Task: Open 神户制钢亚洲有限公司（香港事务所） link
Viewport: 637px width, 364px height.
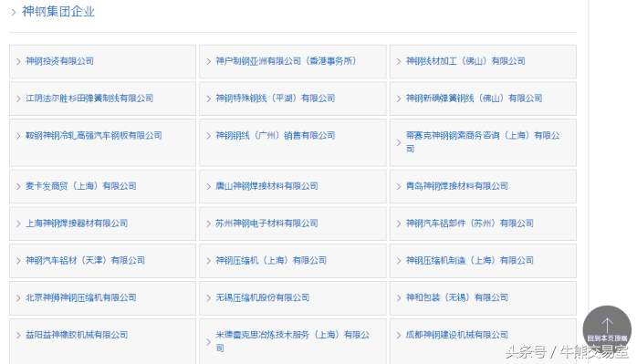Action: [287, 61]
